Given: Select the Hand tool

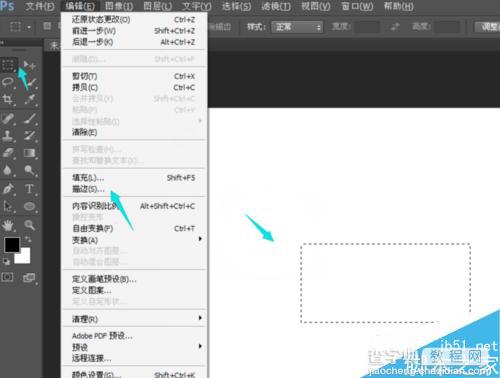Looking at the screenshot, I should tap(8, 225).
